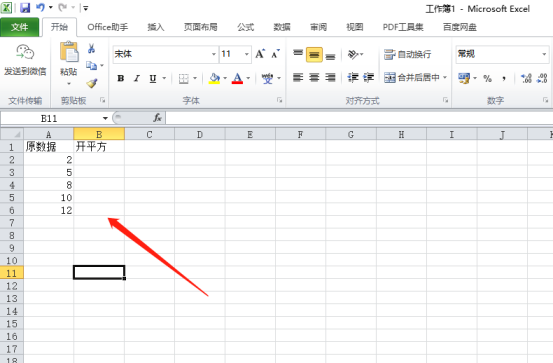This screenshot has width=553, height=363.
Task: Click the Save icon in quick access toolbar
Action: tap(25, 7)
